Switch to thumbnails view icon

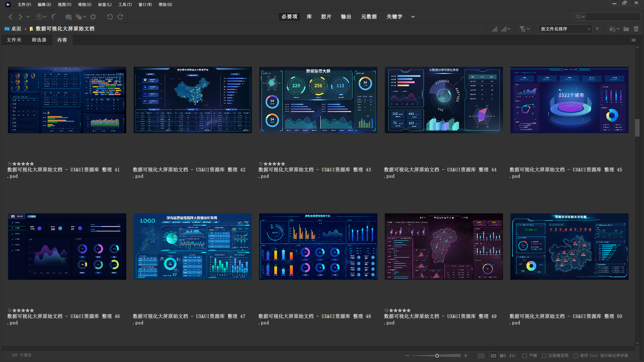pos(493,356)
